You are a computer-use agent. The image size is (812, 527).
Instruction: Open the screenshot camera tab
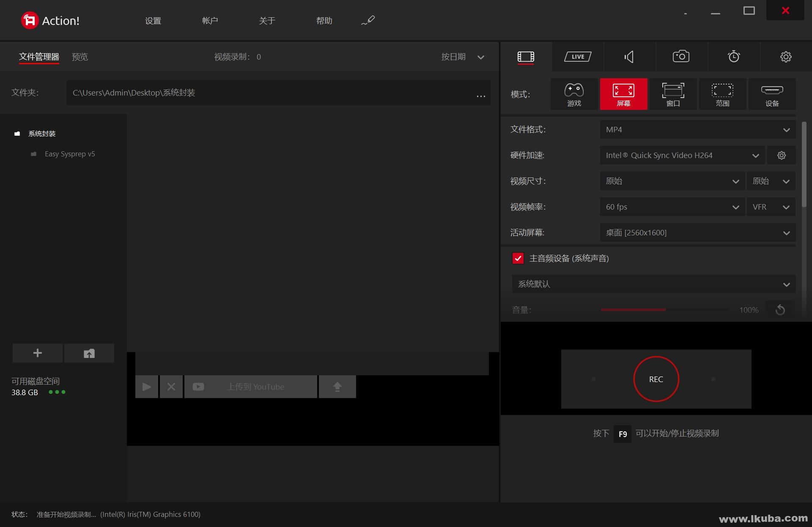click(x=681, y=57)
